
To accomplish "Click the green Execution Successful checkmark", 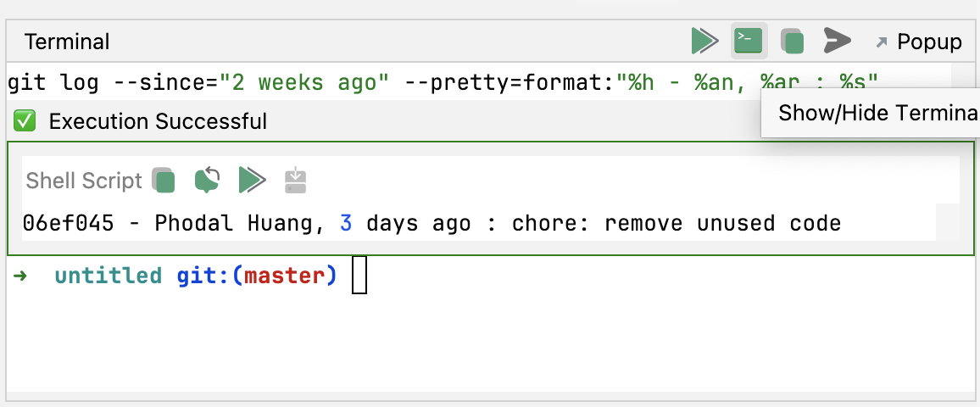I will click(25, 121).
